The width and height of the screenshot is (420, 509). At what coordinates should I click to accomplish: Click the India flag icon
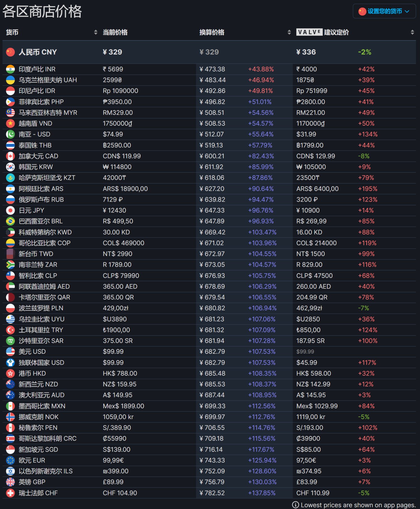pyautogui.click(x=10, y=69)
